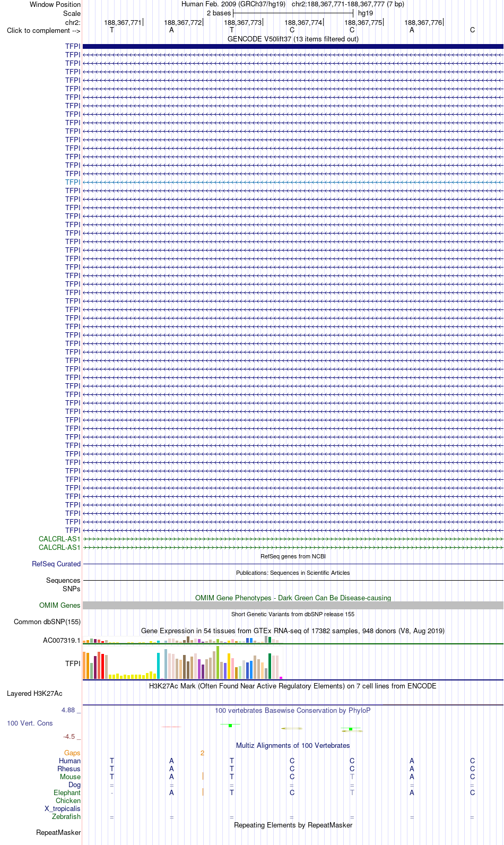The image size is (504, 845).
Task: Open 'Multiz Alignments of 100 Vertebrates' title
Action: coord(293,745)
